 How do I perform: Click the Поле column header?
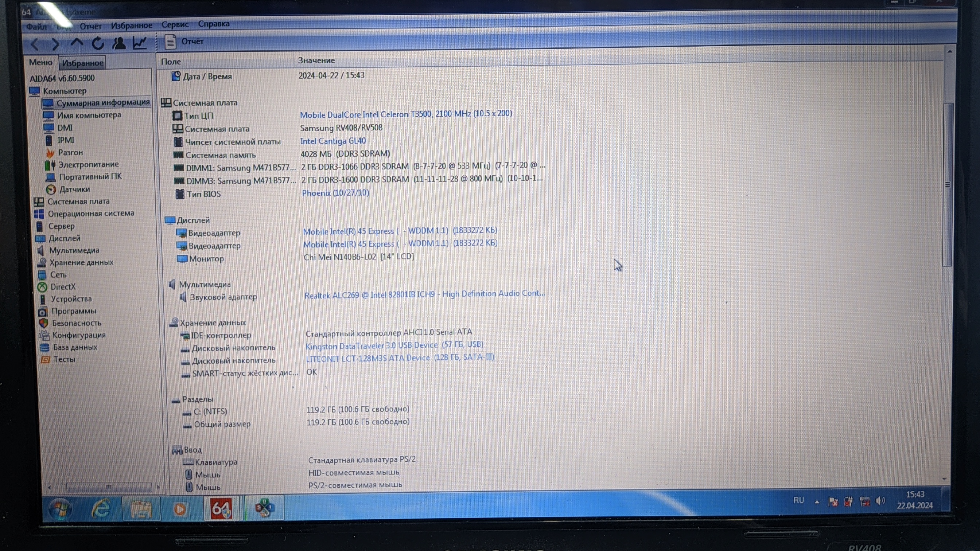pos(225,62)
